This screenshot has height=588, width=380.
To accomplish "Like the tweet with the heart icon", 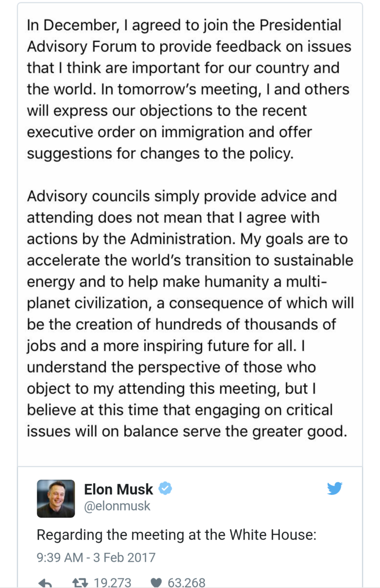I will (x=157, y=583).
